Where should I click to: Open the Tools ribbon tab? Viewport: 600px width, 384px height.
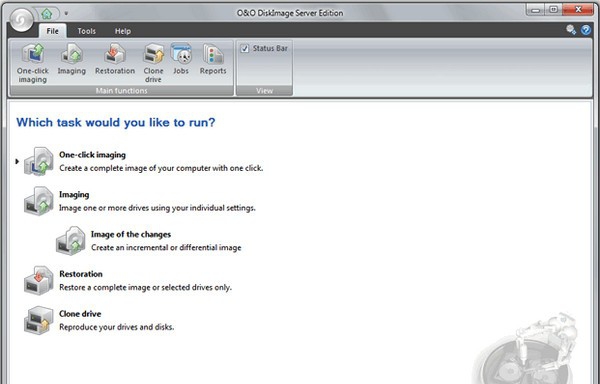coord(86,31)
